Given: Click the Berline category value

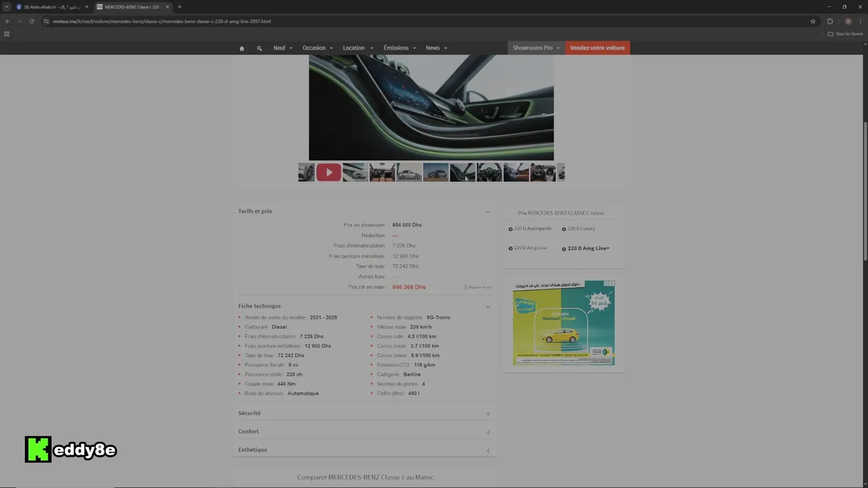Looking at the screenshot, I should coord(412,374).
